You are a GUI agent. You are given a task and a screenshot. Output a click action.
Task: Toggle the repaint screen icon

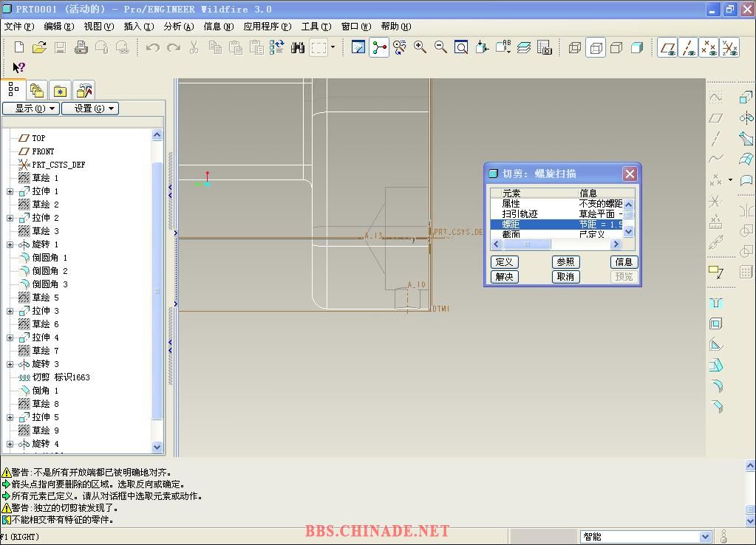358,47
